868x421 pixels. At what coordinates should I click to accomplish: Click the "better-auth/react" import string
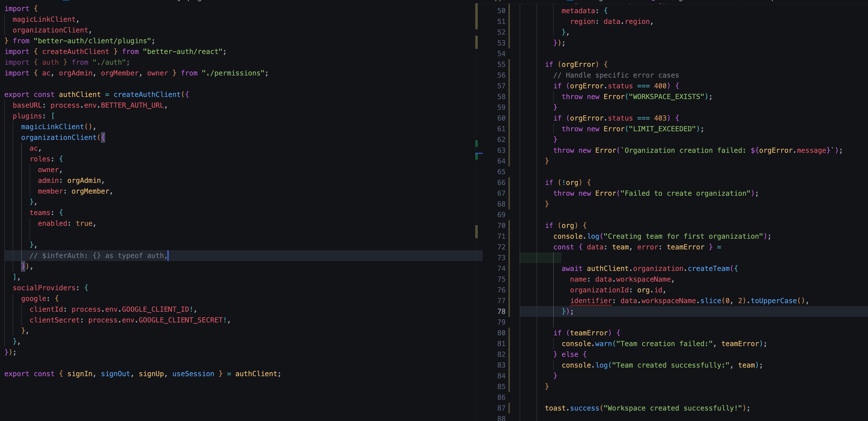(183, 52)
